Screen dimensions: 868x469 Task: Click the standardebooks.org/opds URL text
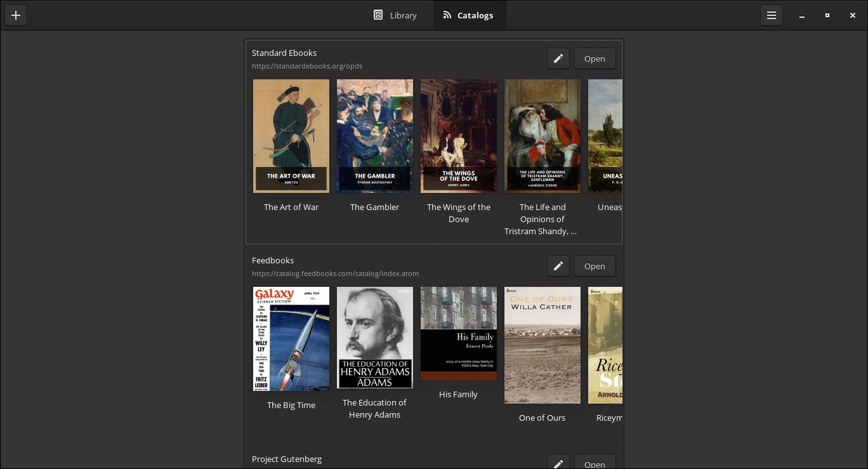tap(307, 66)
